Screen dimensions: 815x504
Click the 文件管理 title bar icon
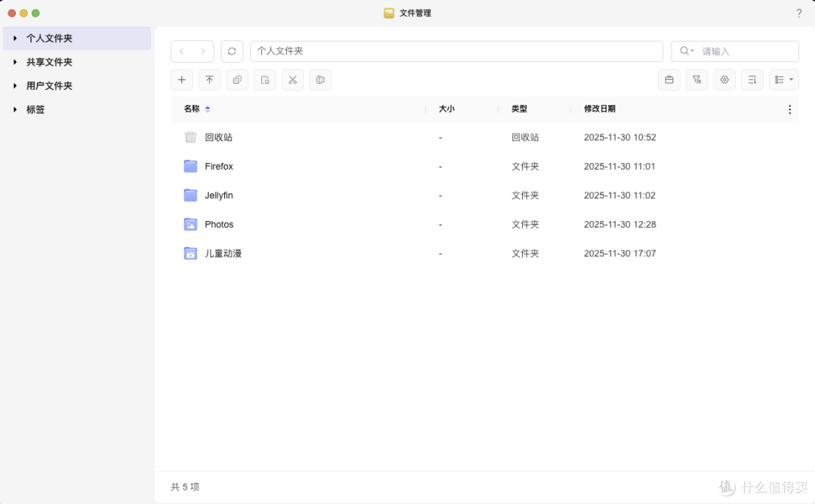pos(389,14)
